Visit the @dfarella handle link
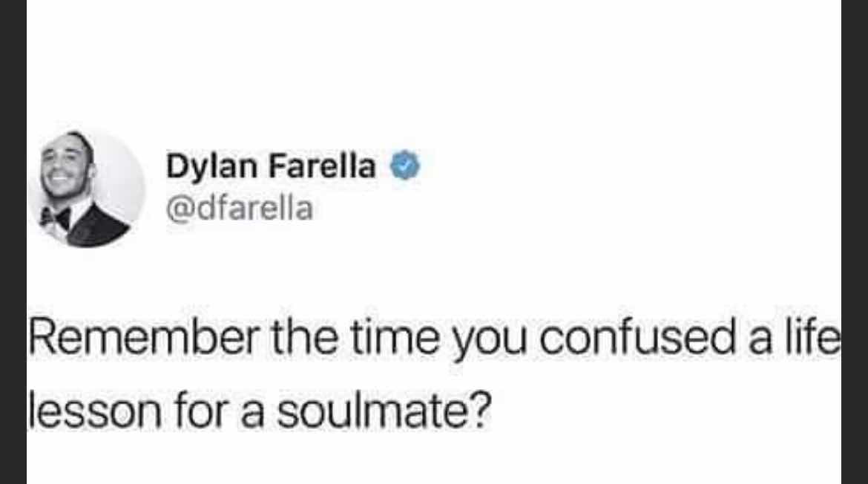The image size is (868, 484). pos(239,209)
